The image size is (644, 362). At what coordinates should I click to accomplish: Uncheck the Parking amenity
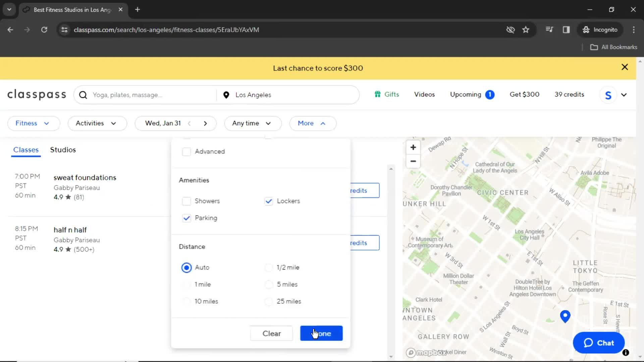(186, 218)
